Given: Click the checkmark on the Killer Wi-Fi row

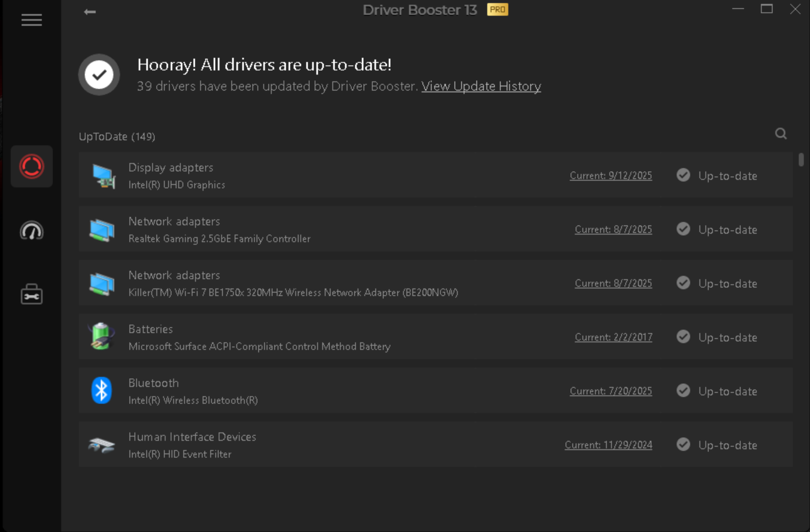Looking at the screenshot, I should [x=683, y=283].
